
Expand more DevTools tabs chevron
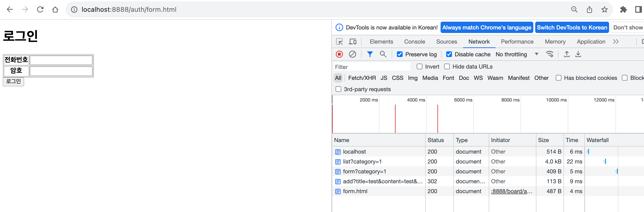point(616,42)
